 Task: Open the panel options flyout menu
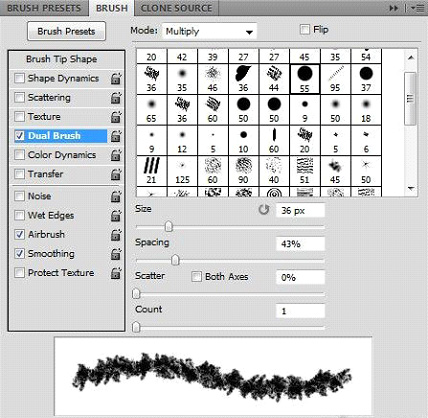(417, 8)
